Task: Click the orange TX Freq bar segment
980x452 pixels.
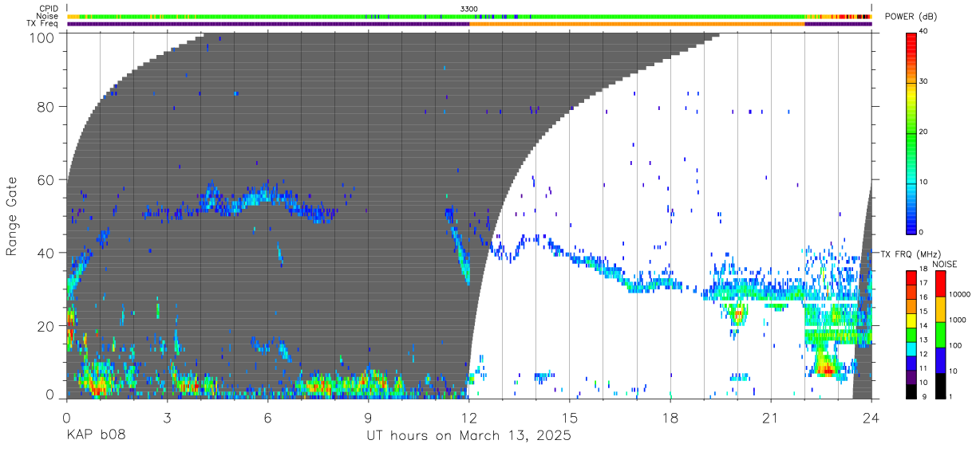Action: pos(637,24)
